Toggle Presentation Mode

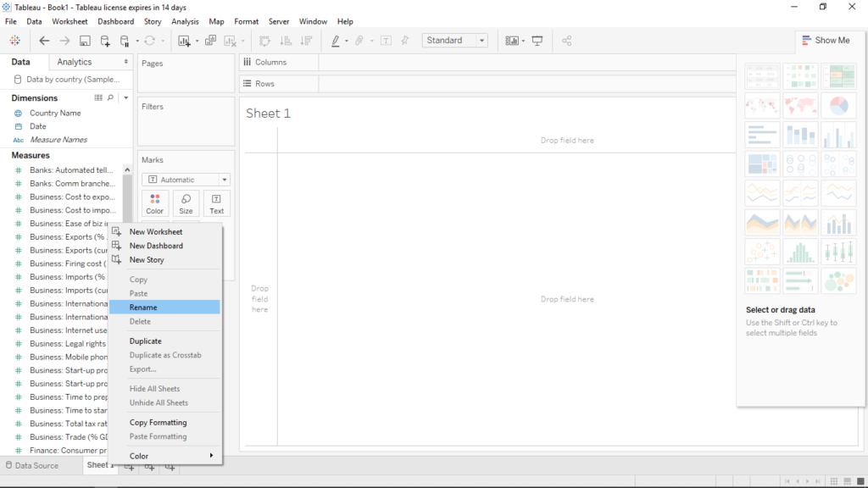tap(537, 40)
